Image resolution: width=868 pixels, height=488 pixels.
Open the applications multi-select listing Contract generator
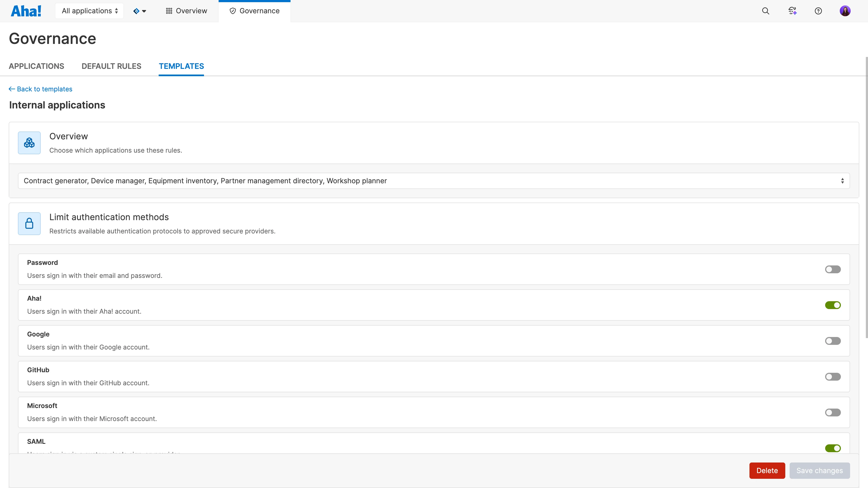point(434,181)
